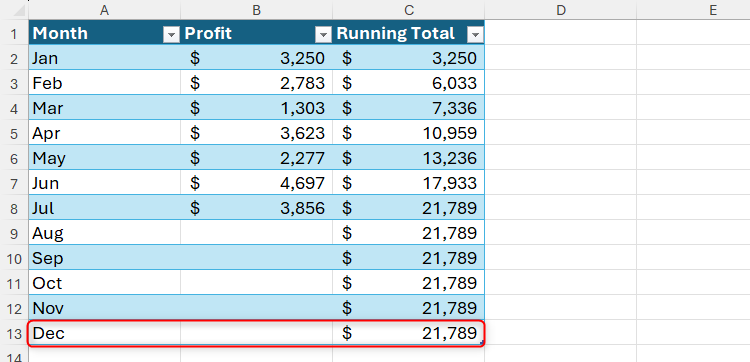Viewport: 750px width, 362px height.
Task: Select Jun profit value 4,697
Action: 256,183
